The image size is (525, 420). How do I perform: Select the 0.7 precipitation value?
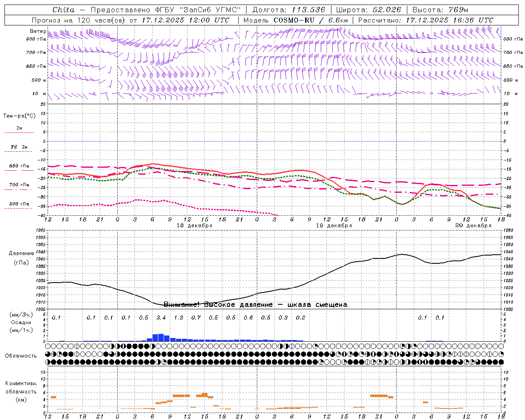click(x=196, y=317)
